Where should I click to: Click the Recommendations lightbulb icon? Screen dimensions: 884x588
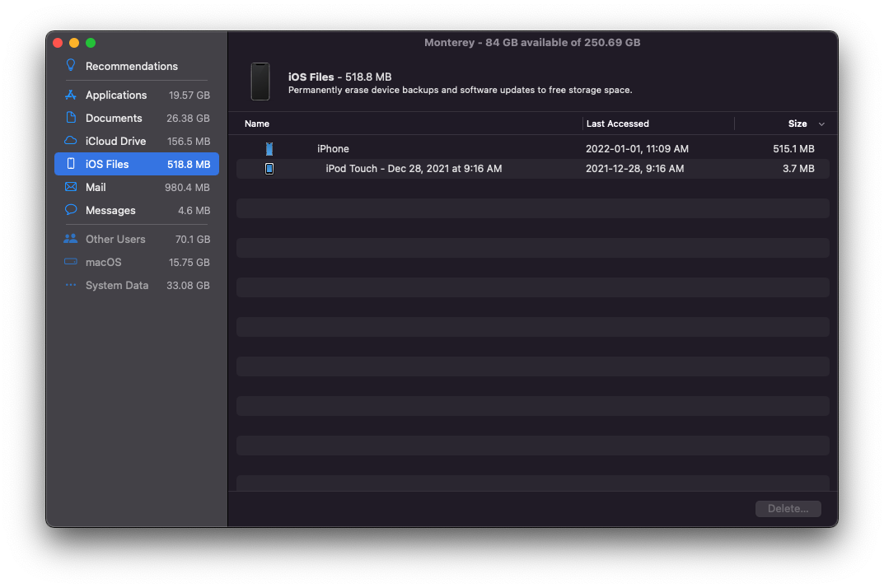click(71, 65)
